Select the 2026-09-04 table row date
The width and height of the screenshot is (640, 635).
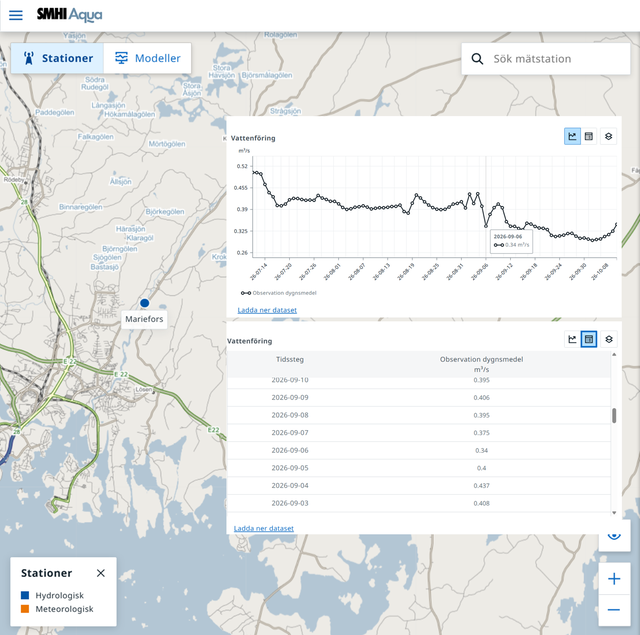click(290, 486)
